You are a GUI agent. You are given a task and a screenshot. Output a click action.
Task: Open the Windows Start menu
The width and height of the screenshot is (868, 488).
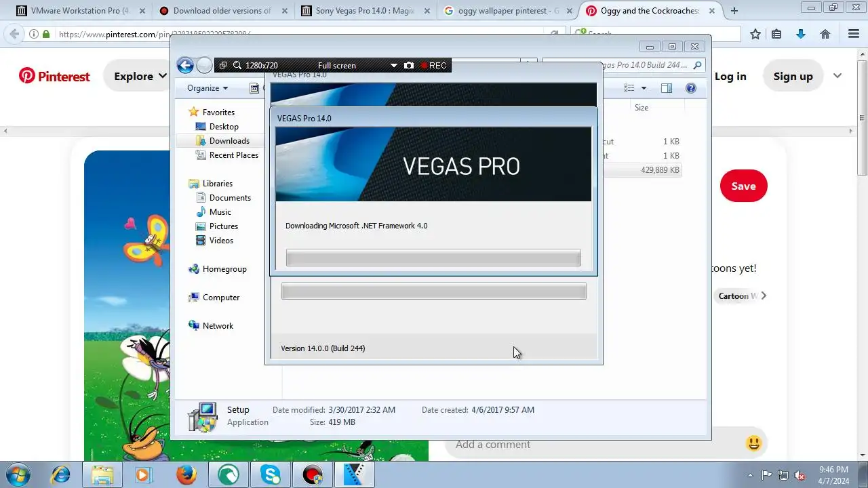click(18, 475)
